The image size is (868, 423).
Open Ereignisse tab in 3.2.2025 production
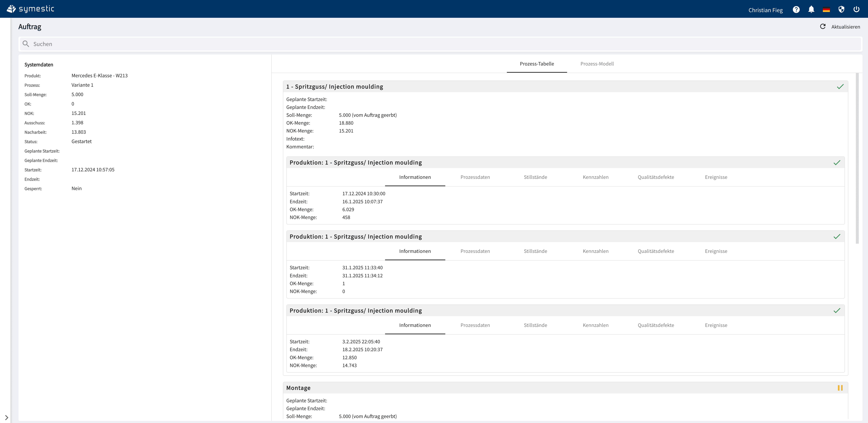(x=716, y=325)
